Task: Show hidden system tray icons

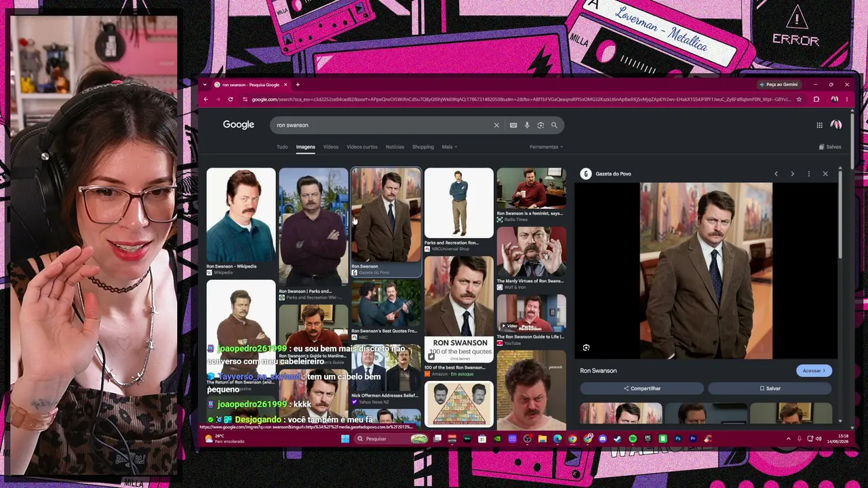Action: 788,439
